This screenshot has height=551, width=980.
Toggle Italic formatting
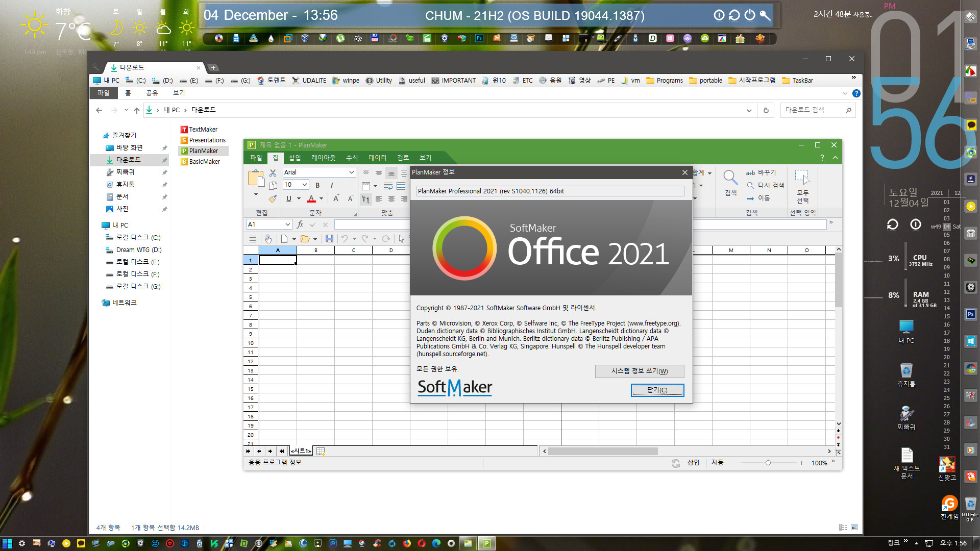click(332, 186)
